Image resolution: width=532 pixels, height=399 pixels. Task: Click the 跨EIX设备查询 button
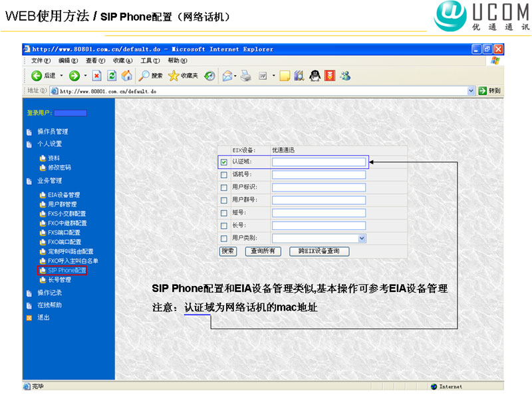tap(319, 251)
